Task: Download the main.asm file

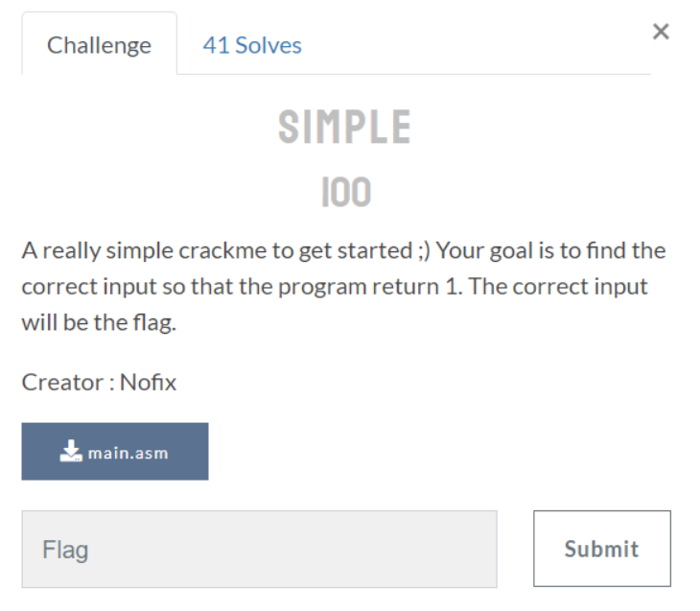Action: point(115,452)
